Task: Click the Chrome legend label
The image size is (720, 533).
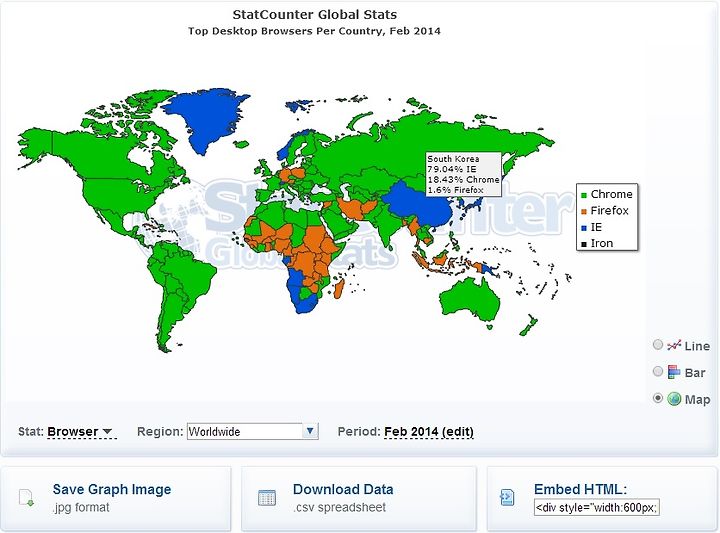Action: 611,194
